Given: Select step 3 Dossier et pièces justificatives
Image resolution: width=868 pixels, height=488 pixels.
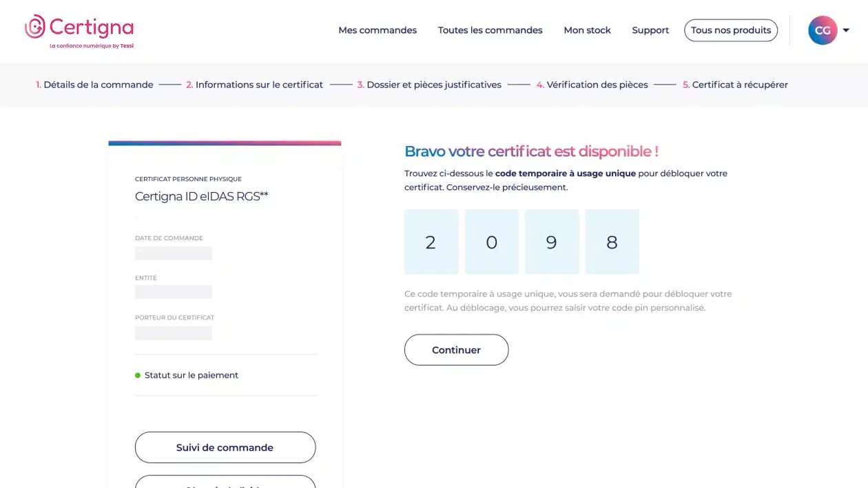Looking at the screenshot, I should [429, 85].
